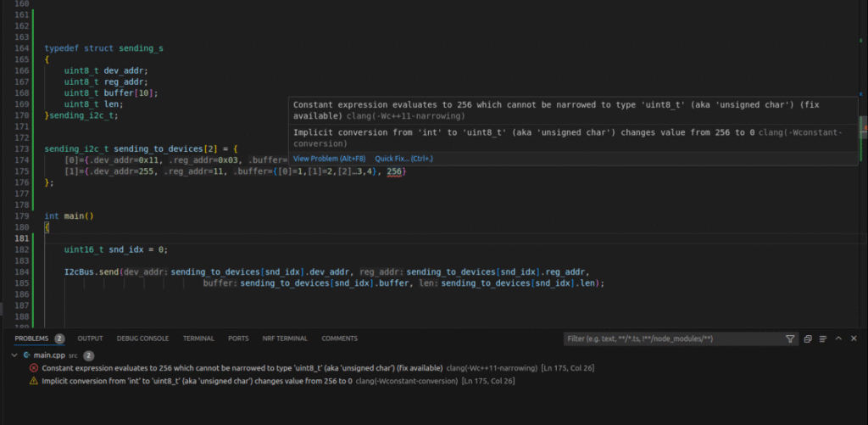Image resolution: width=868 pixels, height=425 pixels.
Task: Click 'uint8_t buffer[10];' declaration
Action: click(111, 93)
